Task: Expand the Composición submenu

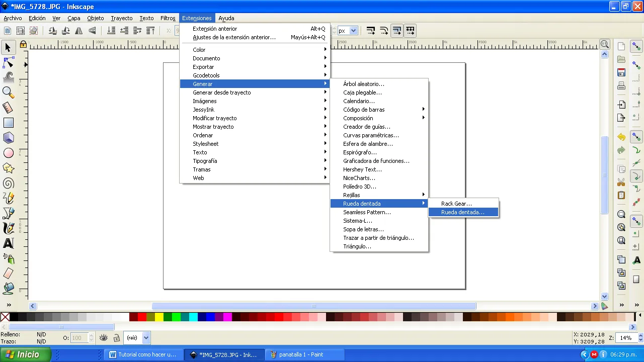Action: (x=379, y=118)
